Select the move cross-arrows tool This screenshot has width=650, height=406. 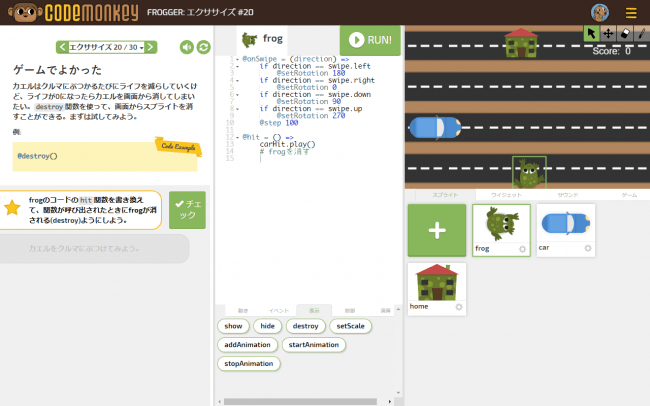coord(608,34)
